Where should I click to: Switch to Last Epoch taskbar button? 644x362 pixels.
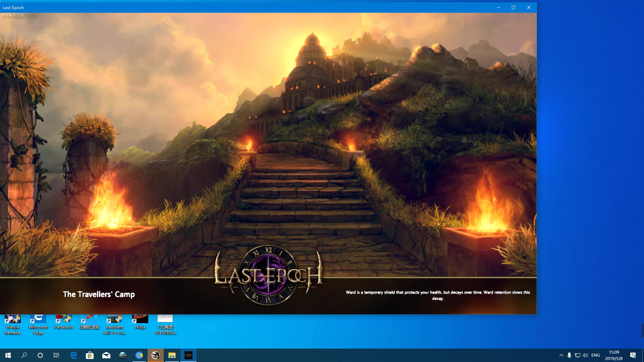189,355
